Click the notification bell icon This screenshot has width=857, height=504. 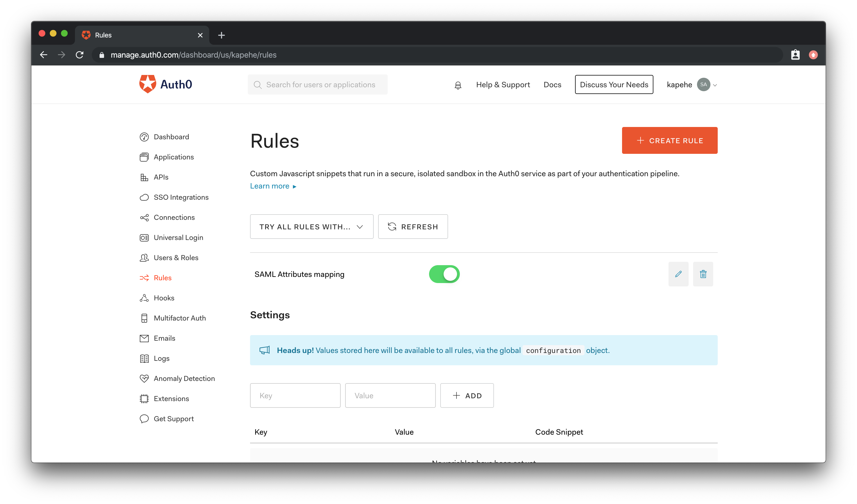tap(458, 85)
